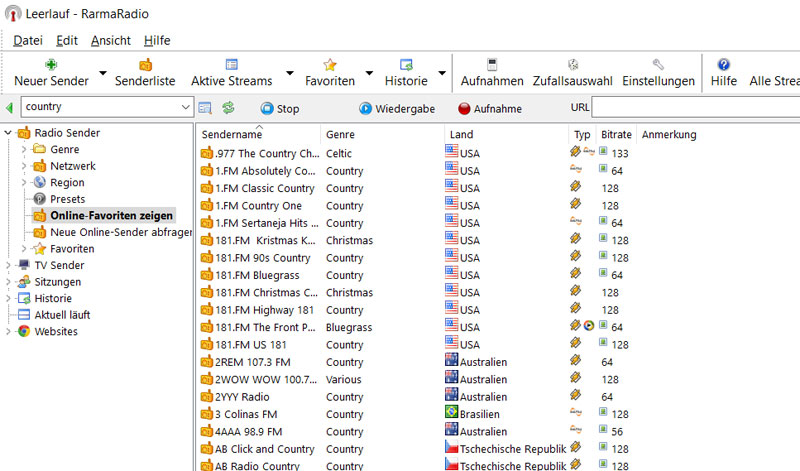Select the 1.FM Sertaneja Hits station
The width and height of the screenshot is (800, 471).
pyautogui.click(x=267, y=223)
